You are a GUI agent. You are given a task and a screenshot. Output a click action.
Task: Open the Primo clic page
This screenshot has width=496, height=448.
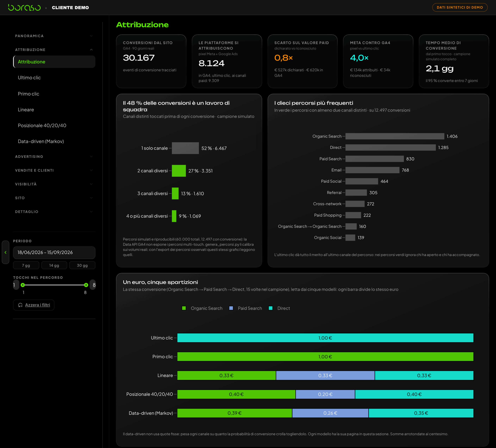point(54,94)
